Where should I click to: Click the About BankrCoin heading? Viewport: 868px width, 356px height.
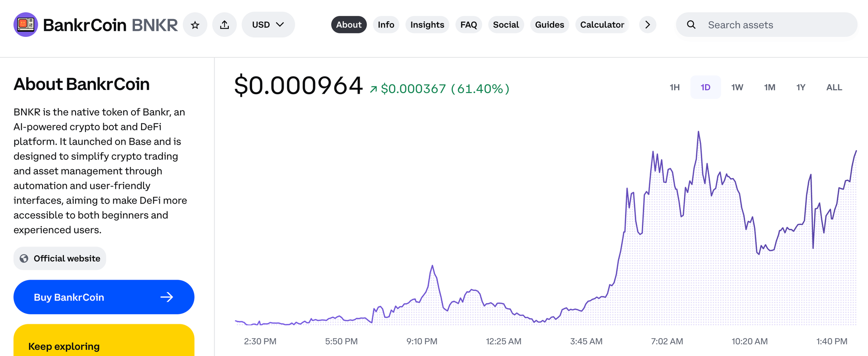click(82, 84)
